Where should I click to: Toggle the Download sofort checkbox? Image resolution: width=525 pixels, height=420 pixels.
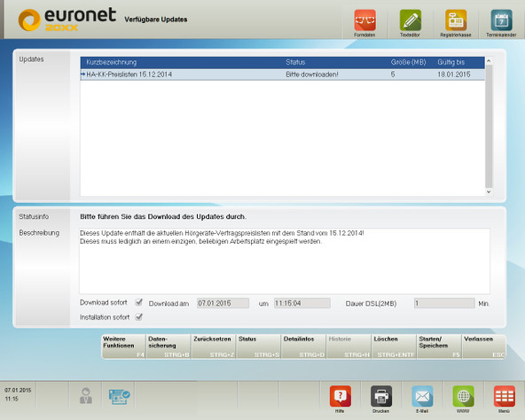click(x=139, y=302)
